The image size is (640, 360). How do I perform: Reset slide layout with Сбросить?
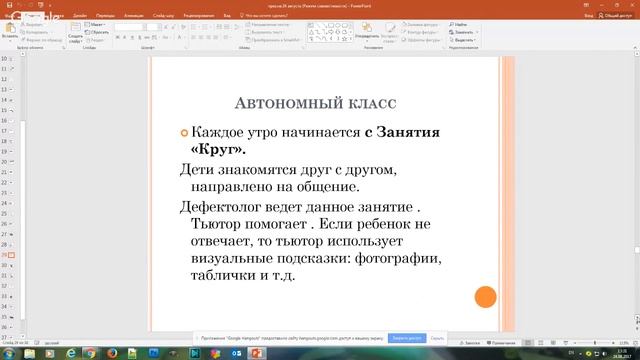(97, 32)
